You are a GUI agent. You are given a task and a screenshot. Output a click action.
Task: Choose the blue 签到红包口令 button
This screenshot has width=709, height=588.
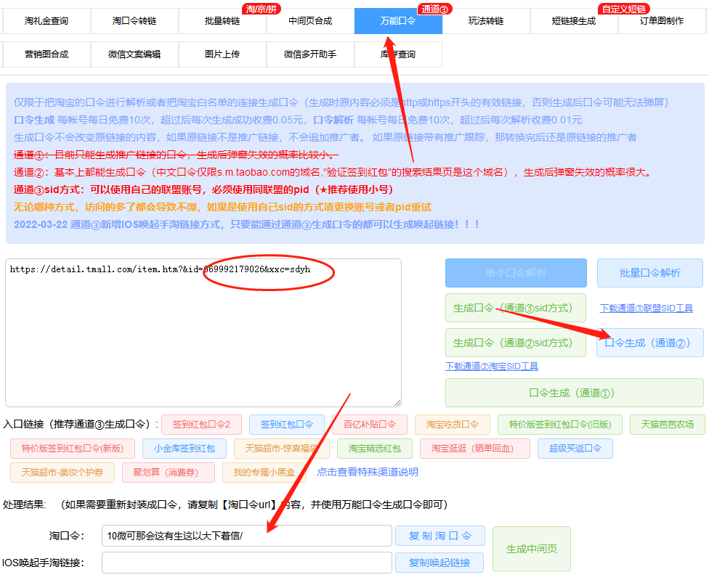point(287,425)
